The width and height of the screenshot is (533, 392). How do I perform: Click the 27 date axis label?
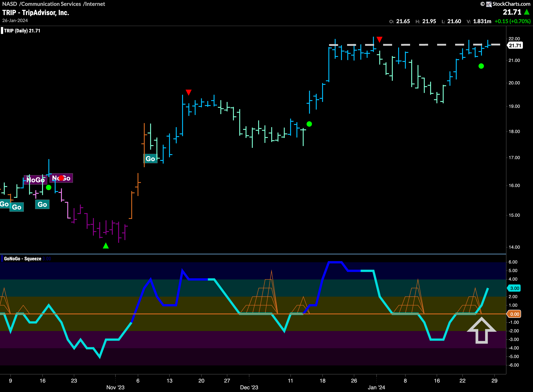(x=227, y=381)
